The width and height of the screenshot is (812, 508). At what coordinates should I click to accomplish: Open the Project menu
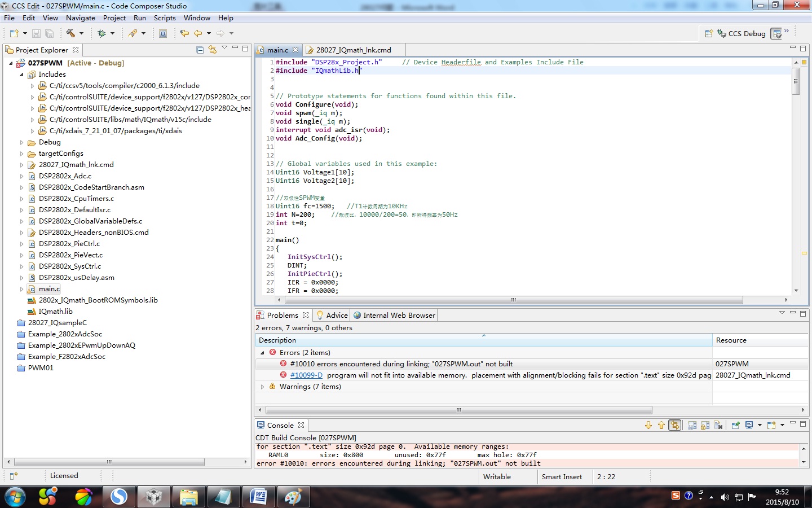tap(114, 18)
